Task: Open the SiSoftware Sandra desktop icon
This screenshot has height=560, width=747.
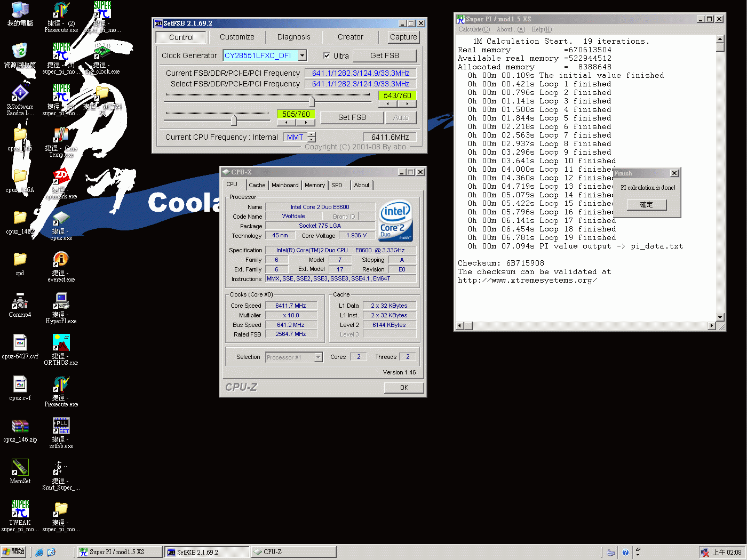Action: [20, 100]
